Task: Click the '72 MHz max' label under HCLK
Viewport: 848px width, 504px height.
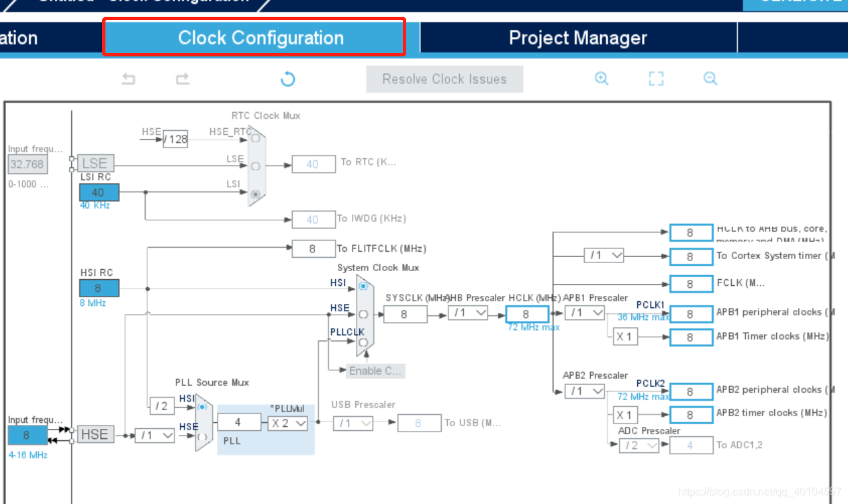Action: tap(534, 327)
